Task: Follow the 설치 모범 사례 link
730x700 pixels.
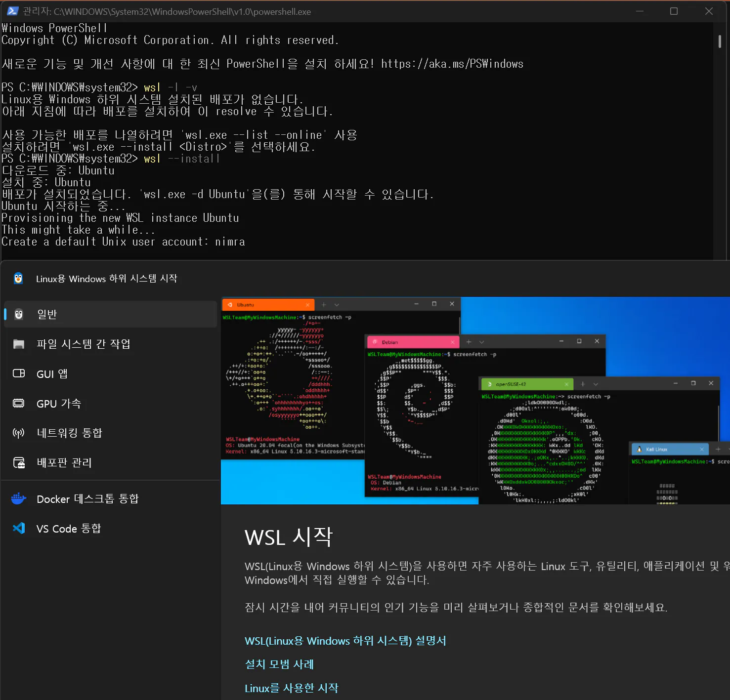Action: click(x=279, y=664)
